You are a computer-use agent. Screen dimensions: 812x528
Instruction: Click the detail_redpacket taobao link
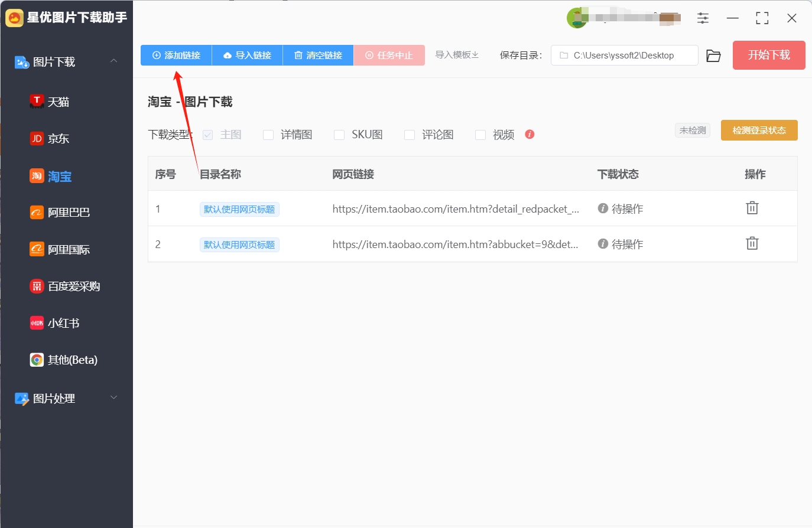coord(456,208)
